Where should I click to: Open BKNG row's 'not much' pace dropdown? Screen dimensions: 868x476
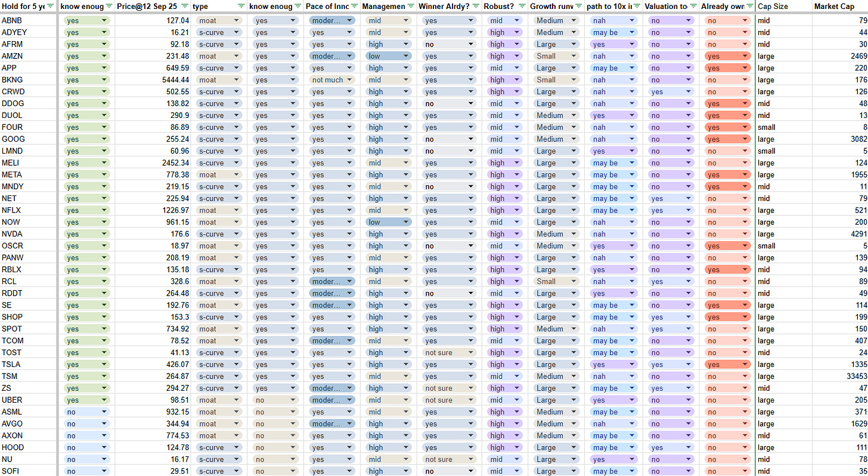click(x=332, y=80)
